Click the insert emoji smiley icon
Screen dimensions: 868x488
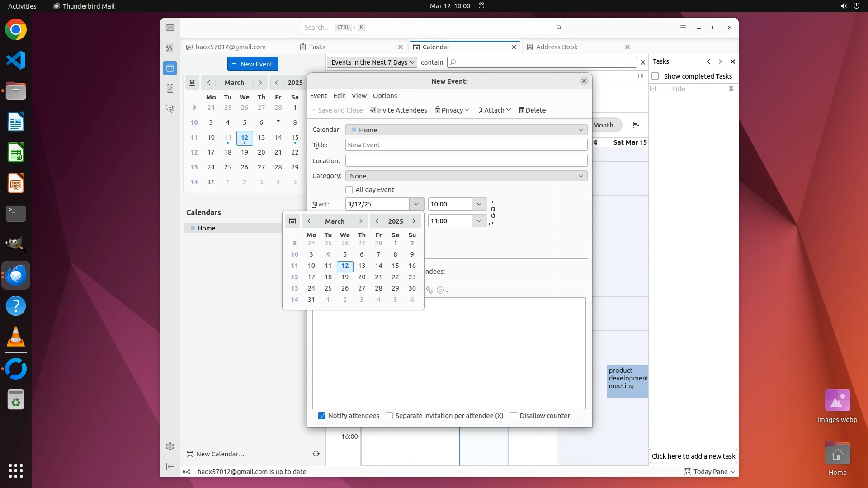[x=440, y=290]
